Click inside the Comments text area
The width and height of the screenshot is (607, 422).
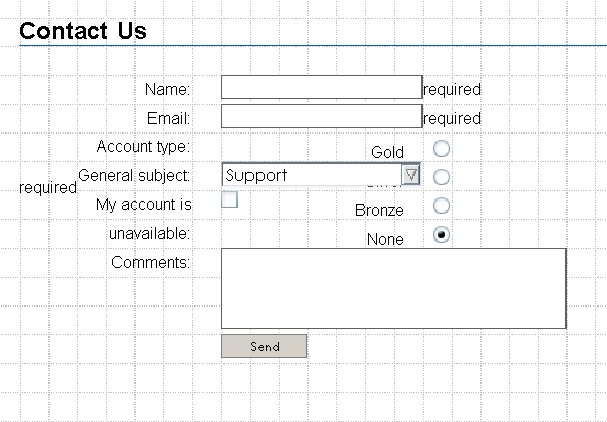pos(393,288)
